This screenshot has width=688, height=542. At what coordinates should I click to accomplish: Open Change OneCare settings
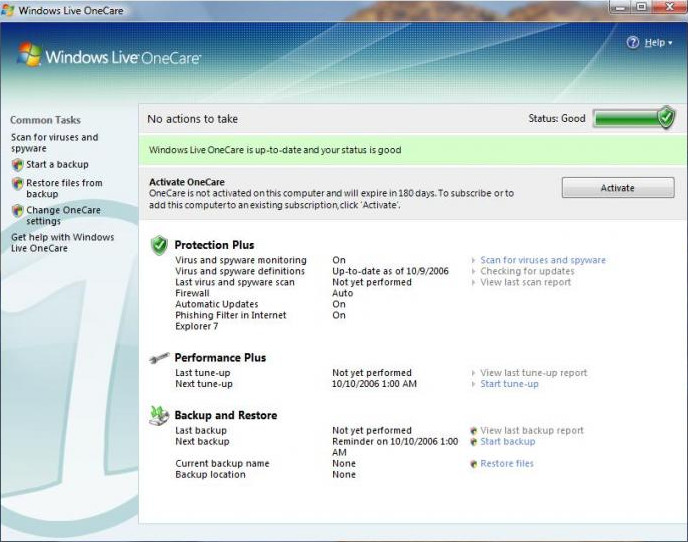click(x=63, y=215)
